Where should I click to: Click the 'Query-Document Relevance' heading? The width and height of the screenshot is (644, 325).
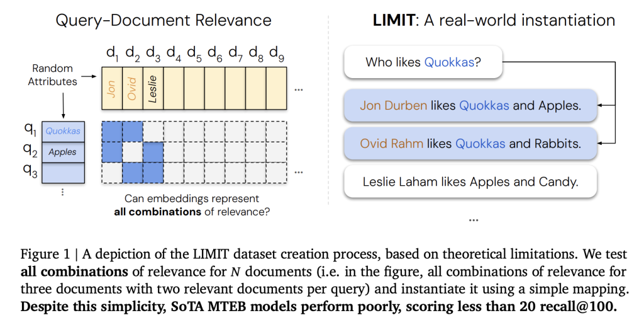click(x=164, y=20)
